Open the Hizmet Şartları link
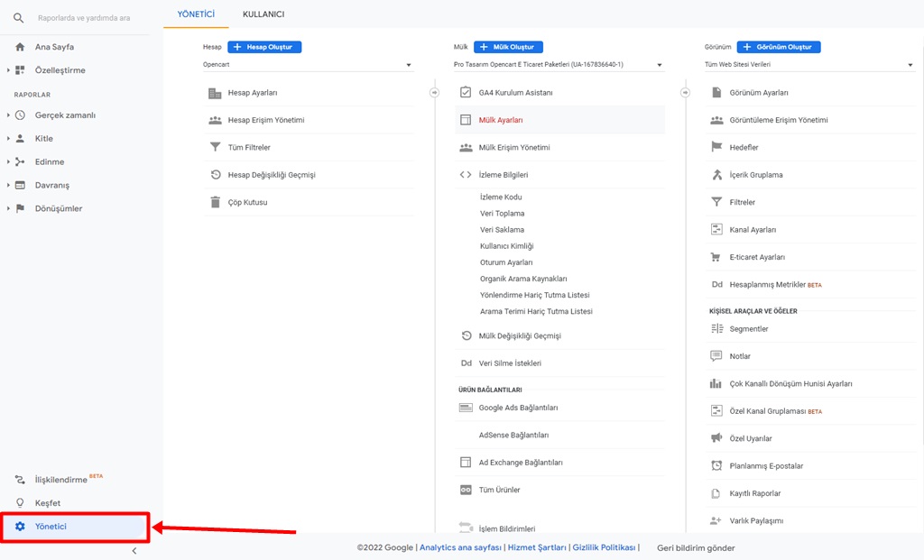The width and height of the screenshot is (924, 560). [x=537, y=547]
